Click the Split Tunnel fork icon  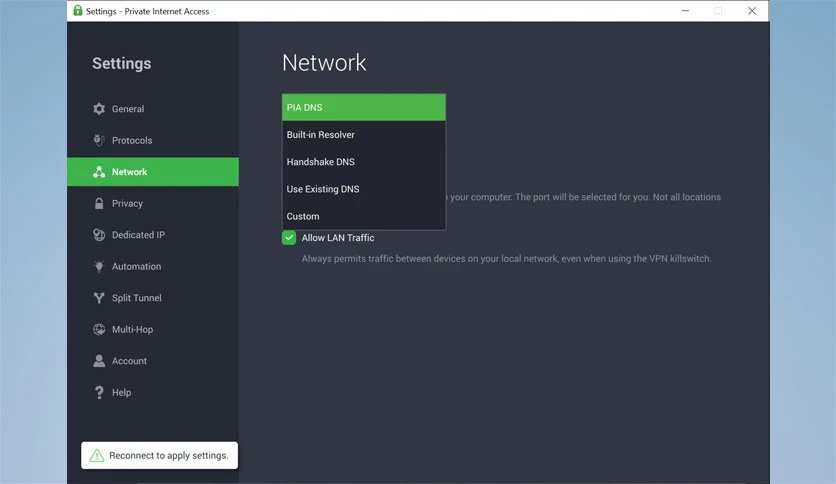(99, 297)
